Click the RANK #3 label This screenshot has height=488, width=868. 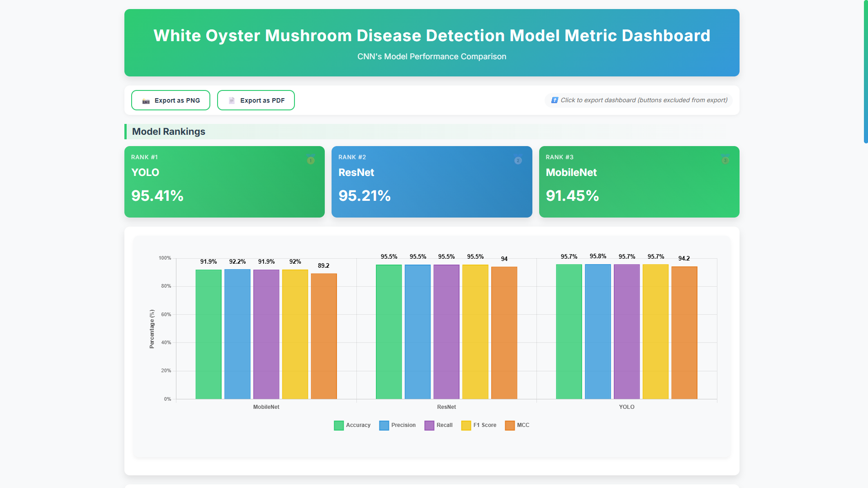[x=560, y=157]
